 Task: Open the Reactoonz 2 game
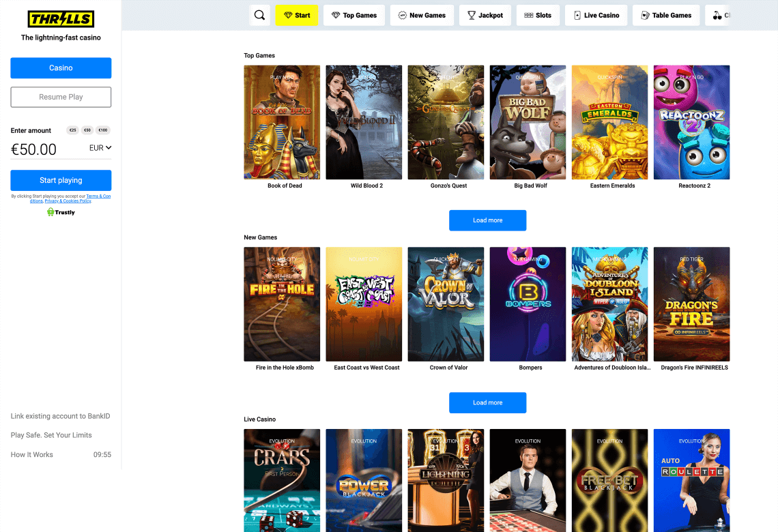[x=691, y=123]
